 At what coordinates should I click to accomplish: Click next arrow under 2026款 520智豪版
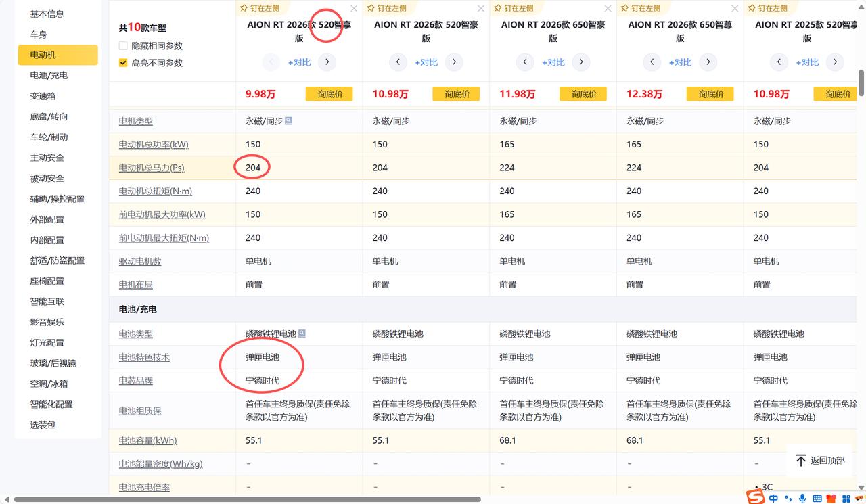[455, 62]
